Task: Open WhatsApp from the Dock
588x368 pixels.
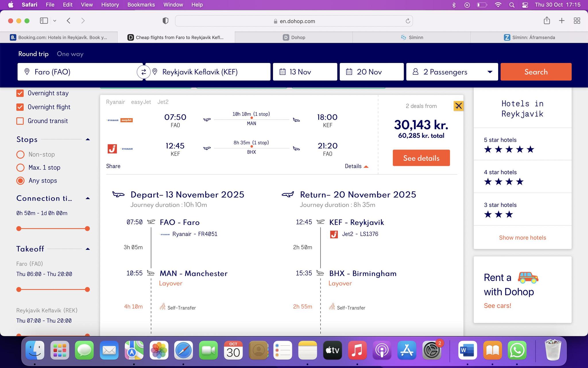Action: 517,350
